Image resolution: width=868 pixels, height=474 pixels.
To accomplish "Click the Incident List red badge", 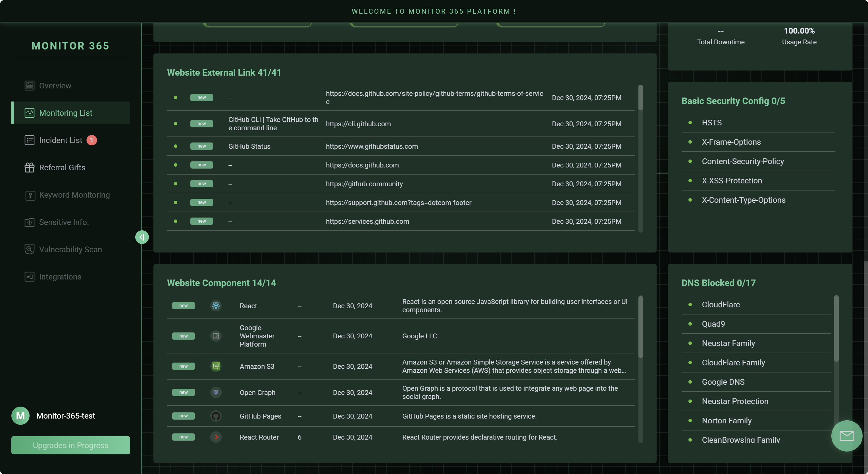I will pos(92,140).
